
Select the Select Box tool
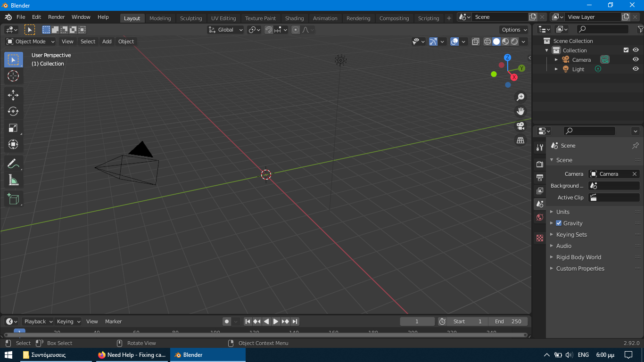13,60
